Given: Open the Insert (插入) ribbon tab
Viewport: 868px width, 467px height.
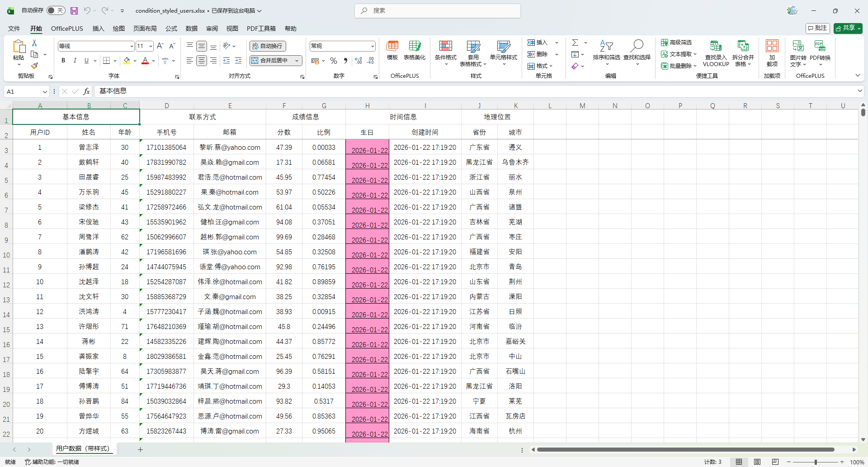Looking at the screenshot, I should pyautogui.click(x=98, y=29).
